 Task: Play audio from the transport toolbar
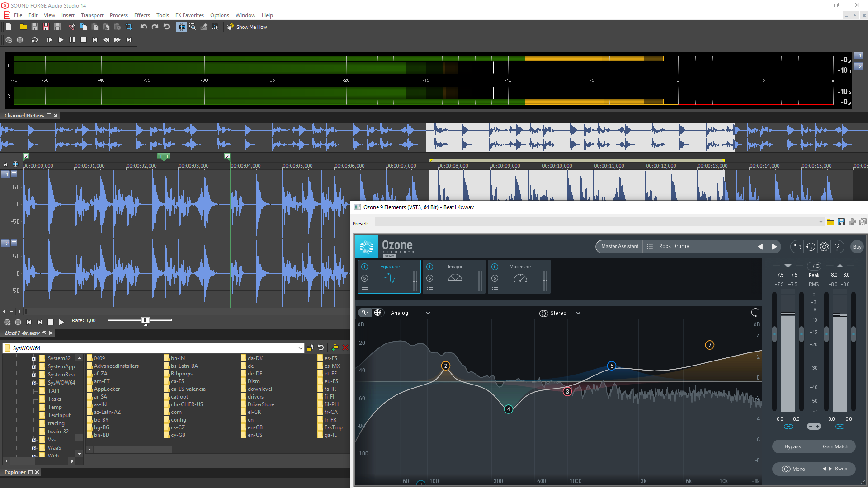(61, 40)
